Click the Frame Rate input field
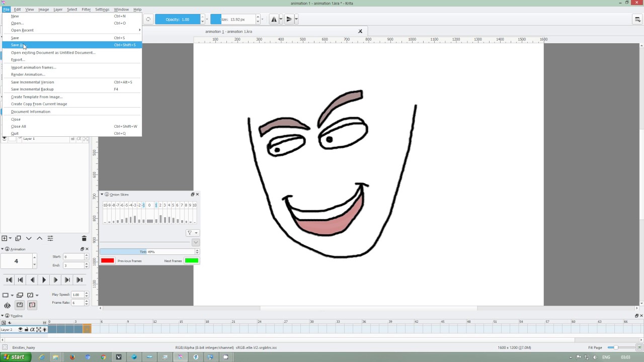 [x=77, y=303]
